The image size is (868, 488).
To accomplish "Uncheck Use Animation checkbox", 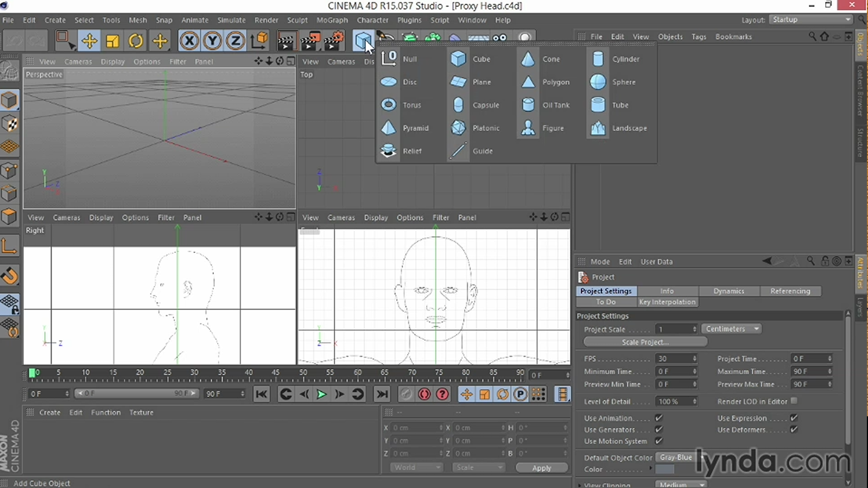I will [x=658, y=418].
